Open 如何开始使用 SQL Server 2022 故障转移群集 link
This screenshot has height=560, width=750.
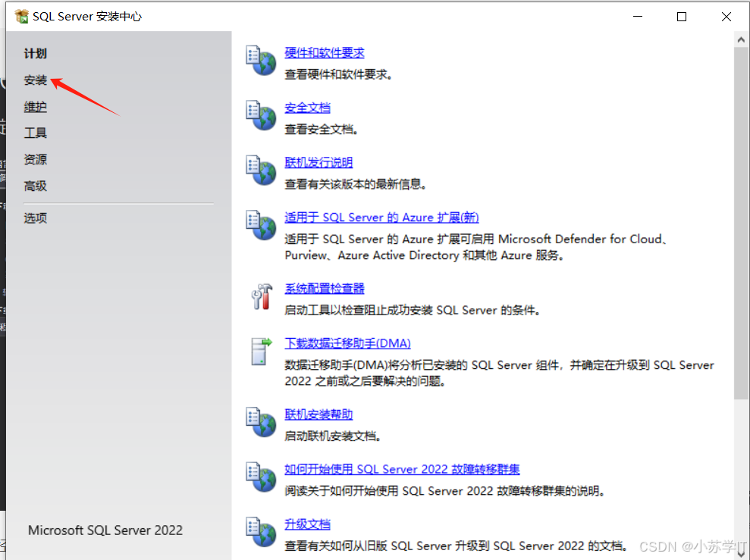coord(402,470)
